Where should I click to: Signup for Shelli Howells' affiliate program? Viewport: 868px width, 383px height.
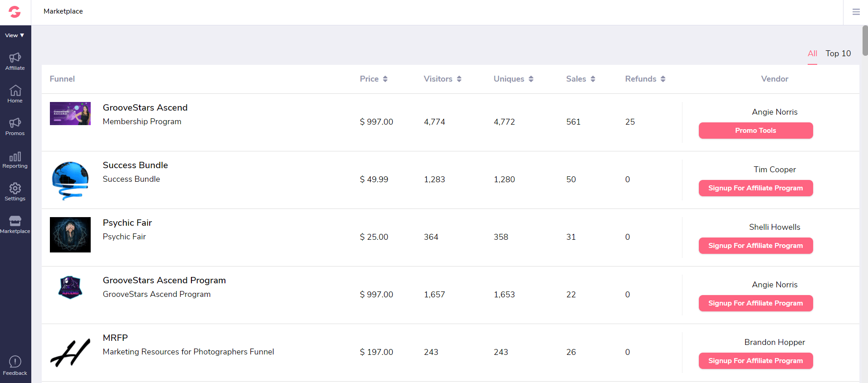pyautogui.click(x=756, y=246)
